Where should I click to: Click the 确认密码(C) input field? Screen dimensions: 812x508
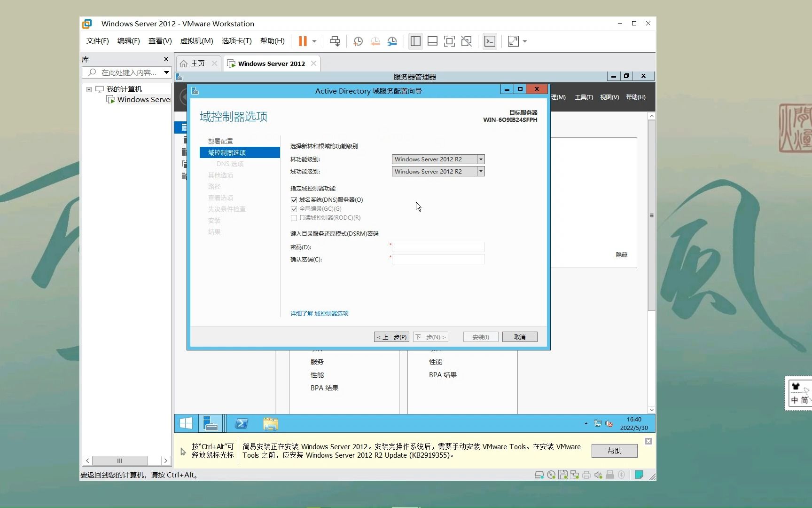tap(438, 259)
